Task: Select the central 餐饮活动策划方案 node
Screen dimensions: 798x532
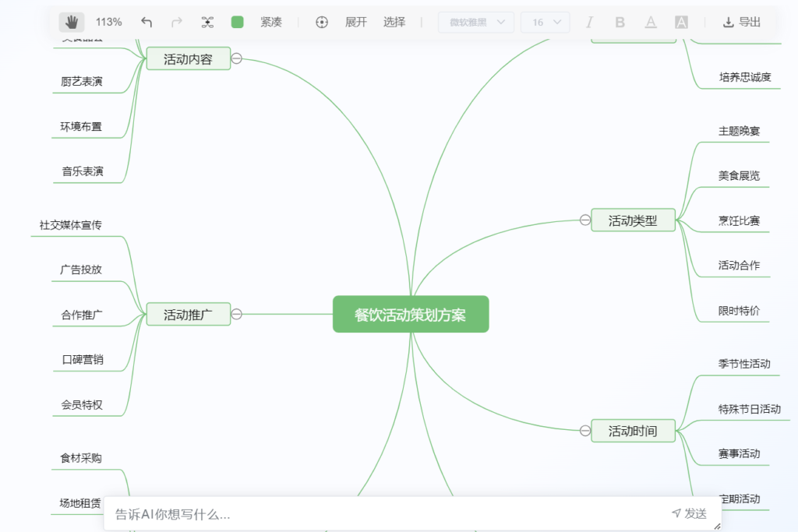Action: pos(411,315)
